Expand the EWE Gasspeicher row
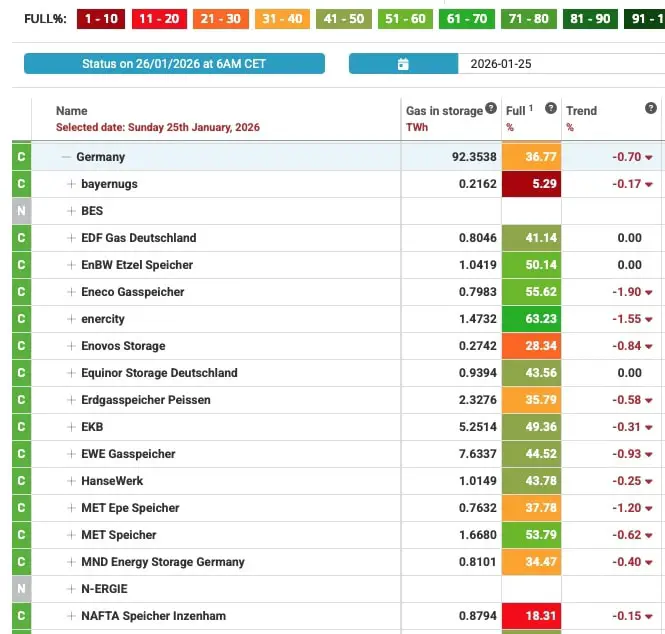Screen dimensions: 665x634 point(71,454)
